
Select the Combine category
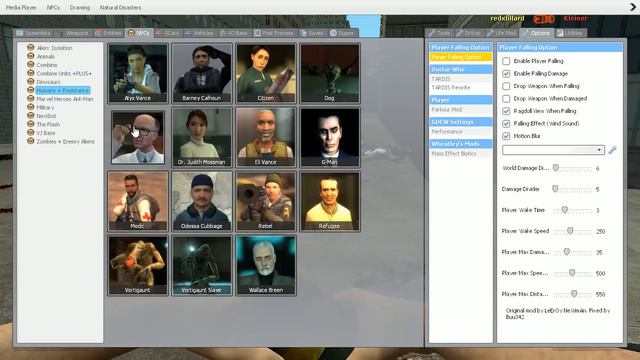[47, 65]
